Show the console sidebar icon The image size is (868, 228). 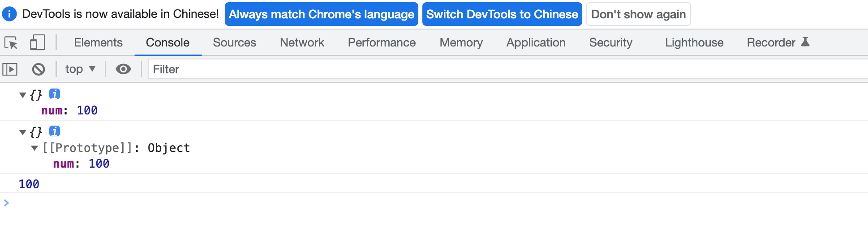pyautogui.click(x=10, y=69)
